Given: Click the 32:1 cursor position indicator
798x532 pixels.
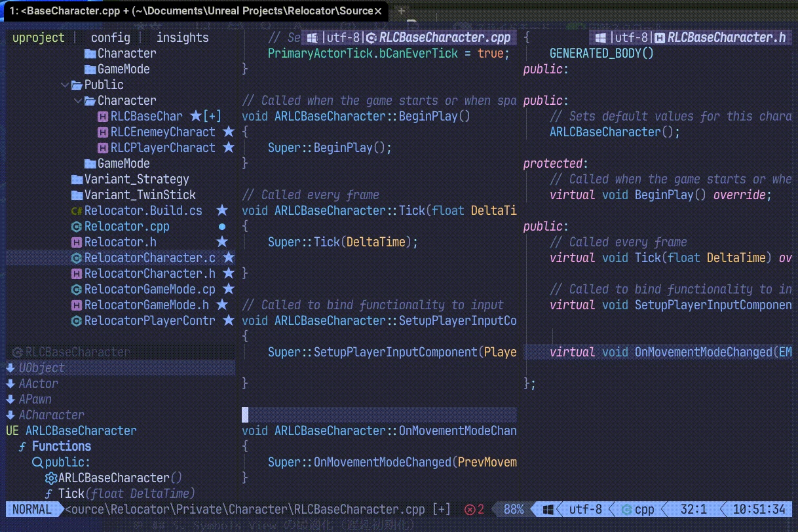Looking at the screenshot, I should pyautogui.click(x=693, y=509).
